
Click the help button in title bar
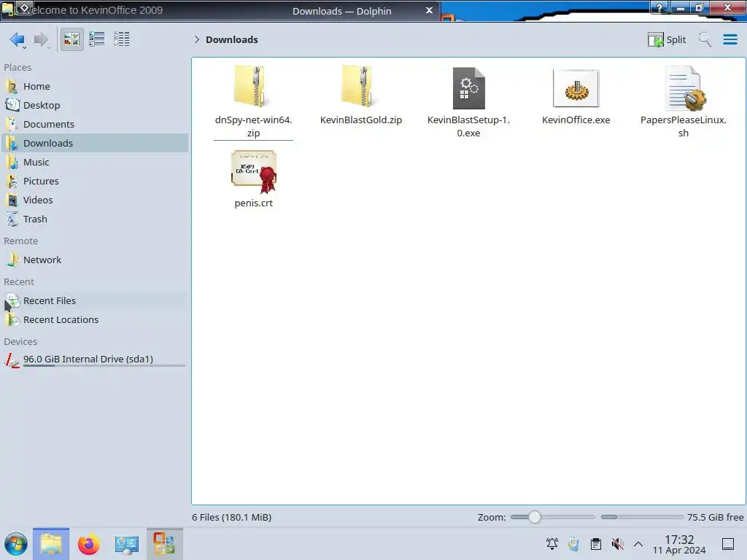tap(659, 7)
